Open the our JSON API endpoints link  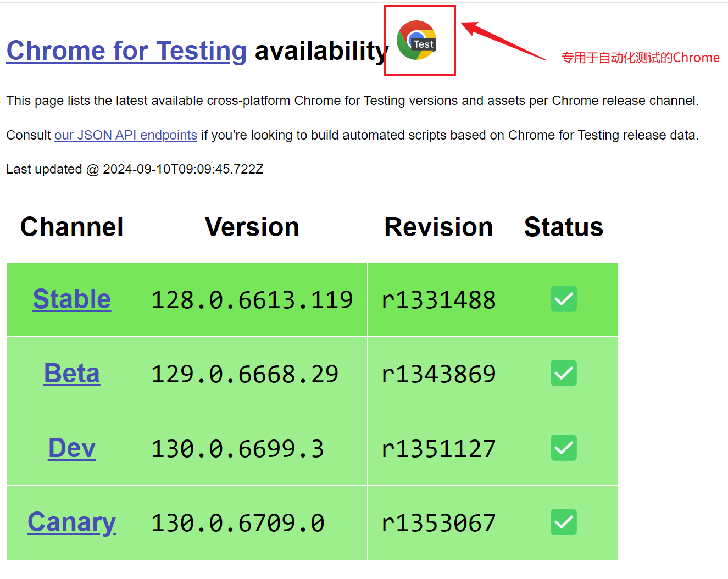[x=126, y=135]
